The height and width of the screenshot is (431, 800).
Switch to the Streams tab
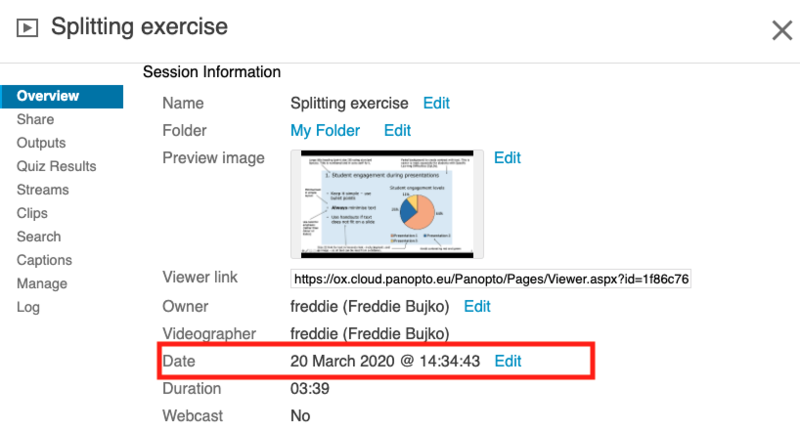point(43,190)
